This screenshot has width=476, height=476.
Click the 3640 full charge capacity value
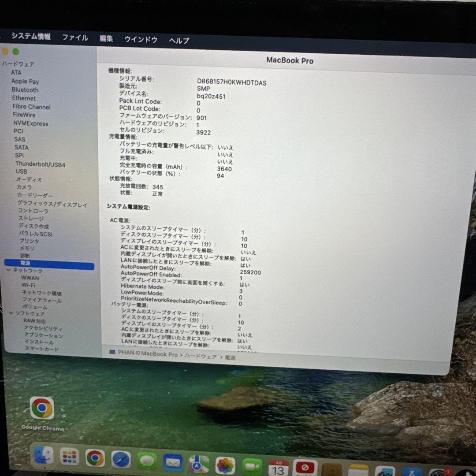point(224,169)
